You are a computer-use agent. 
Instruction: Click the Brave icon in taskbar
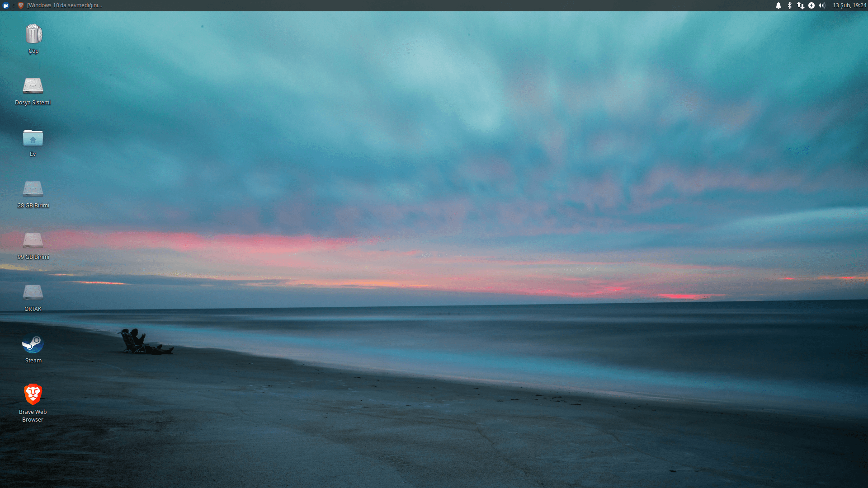pos(21,5)
